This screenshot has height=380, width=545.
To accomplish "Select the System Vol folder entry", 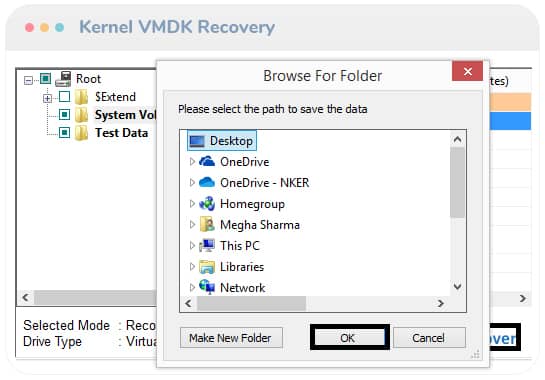I will [125, 114].
